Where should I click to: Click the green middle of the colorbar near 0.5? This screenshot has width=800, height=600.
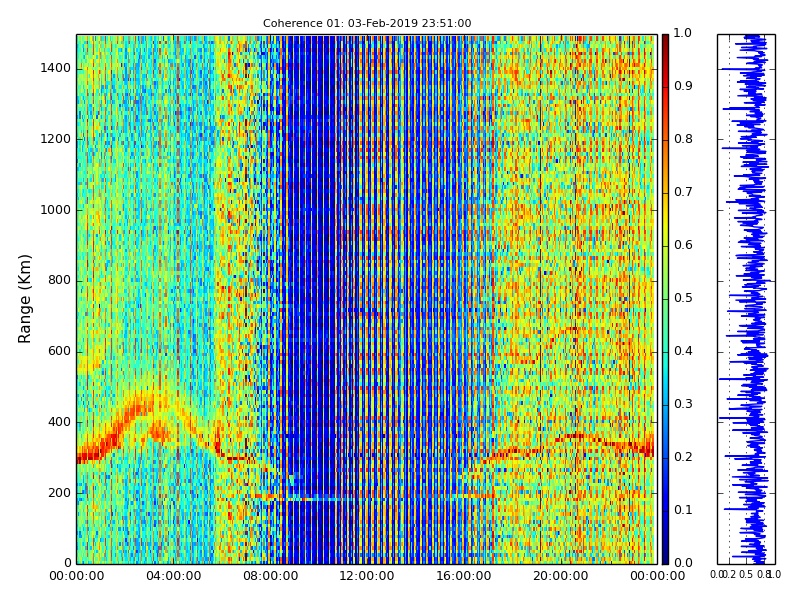(x=665, y=299)
